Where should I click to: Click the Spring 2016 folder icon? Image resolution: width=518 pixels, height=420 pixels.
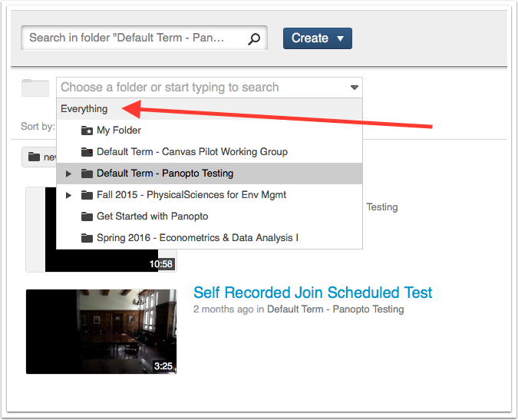point(87,238)
